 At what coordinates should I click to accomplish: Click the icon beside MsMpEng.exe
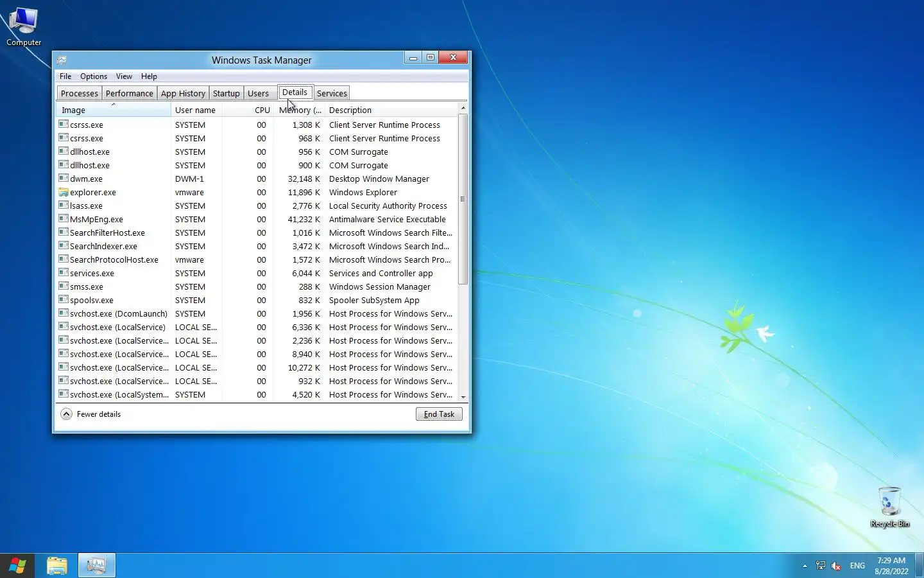[64, 219]
